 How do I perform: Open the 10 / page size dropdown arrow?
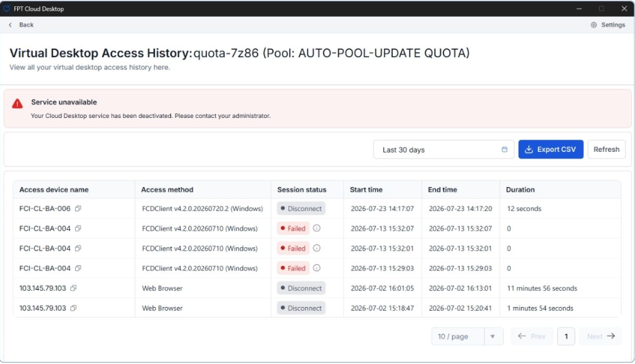pos(493,336)
